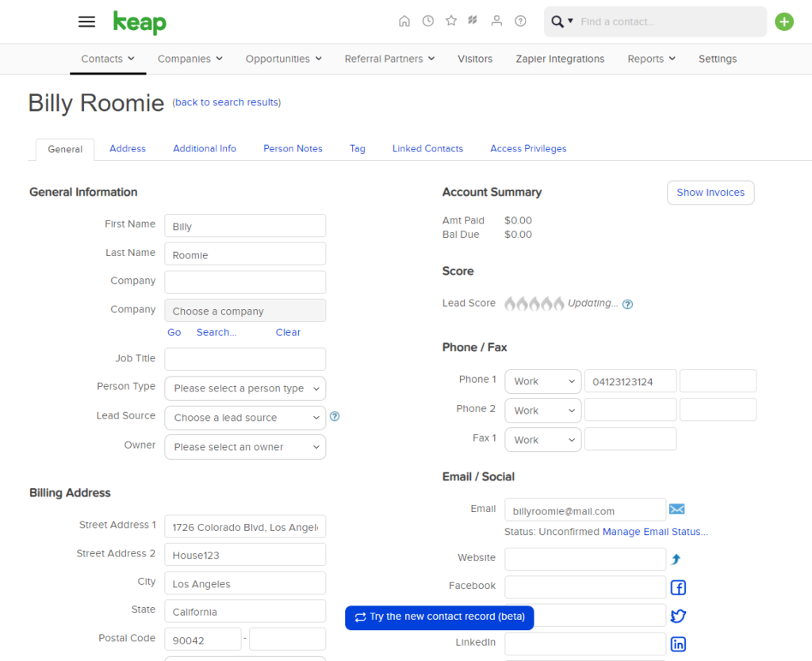Click the City field
Viewport: 812px width, 661px height.
245,583
